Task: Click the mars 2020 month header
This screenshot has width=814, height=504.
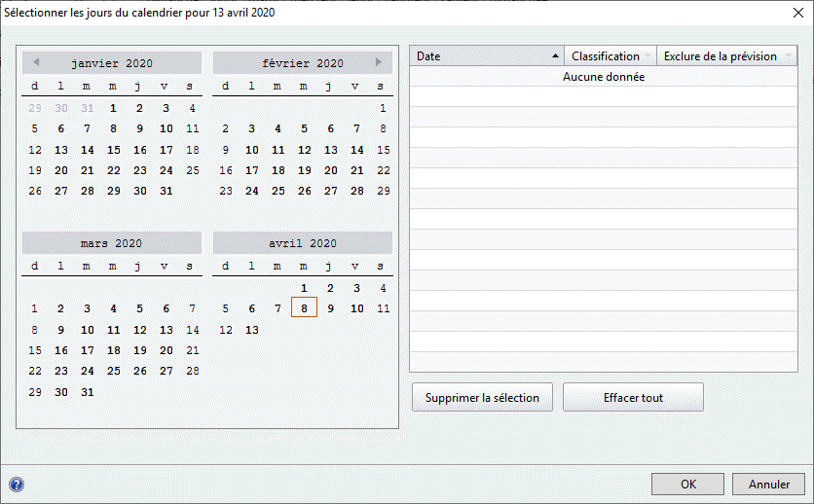Action: click(x=112, y=243)
